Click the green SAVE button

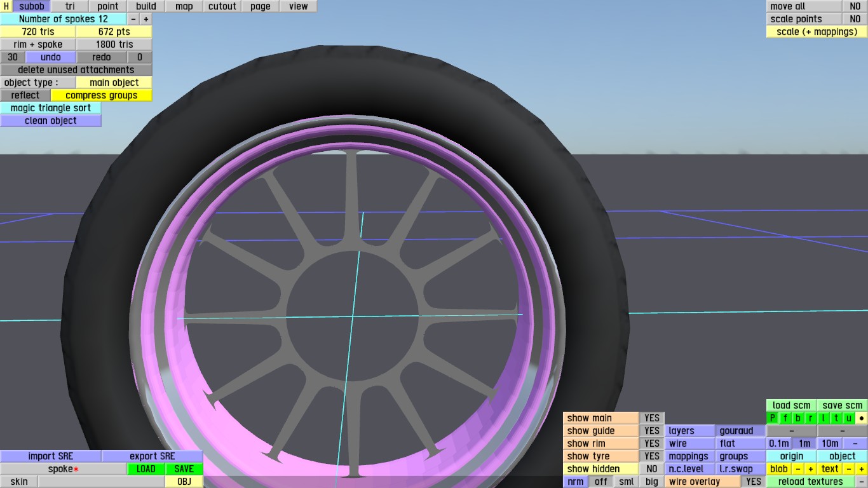[x=184, y=469]
